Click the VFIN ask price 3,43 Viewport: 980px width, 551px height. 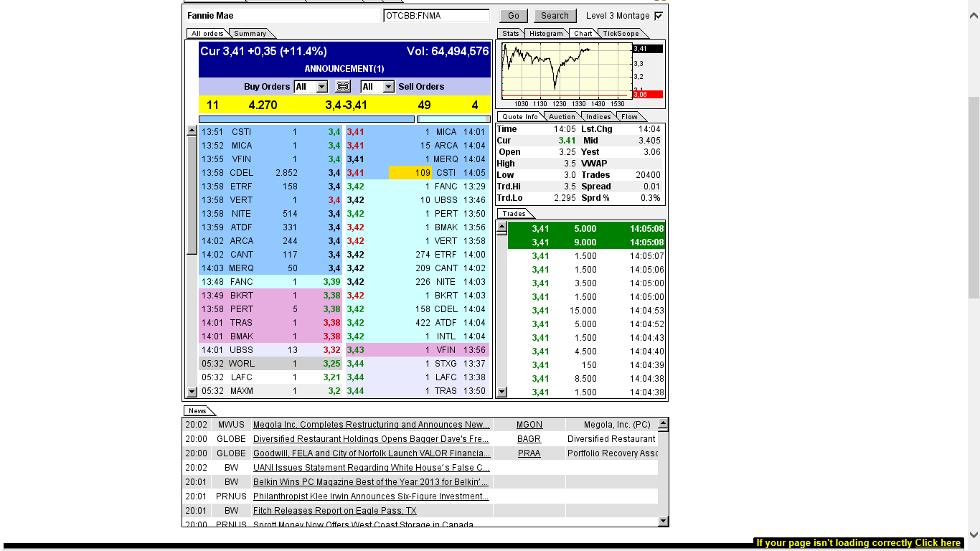click(x=356, y=350)
